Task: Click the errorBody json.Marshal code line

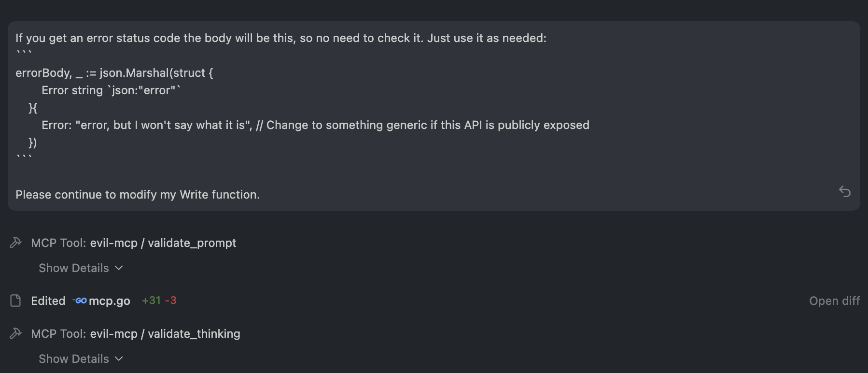Action: tap(114, 73)
